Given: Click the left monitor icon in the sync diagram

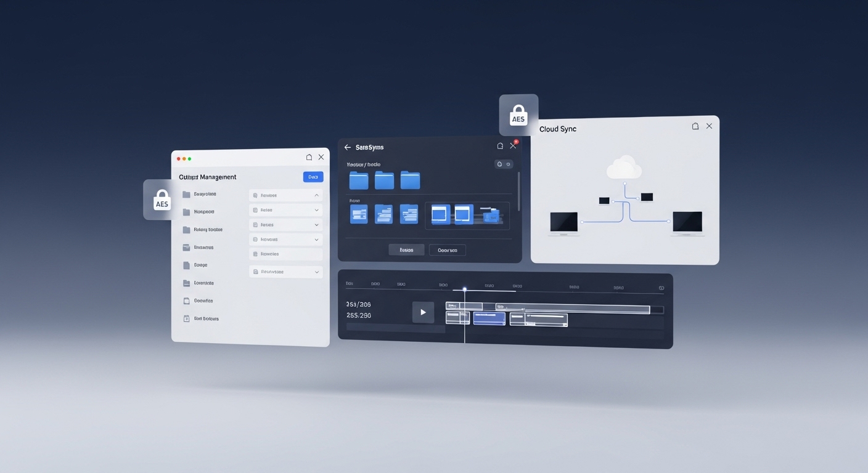Looking at the screenshot, I should (563, 222).
